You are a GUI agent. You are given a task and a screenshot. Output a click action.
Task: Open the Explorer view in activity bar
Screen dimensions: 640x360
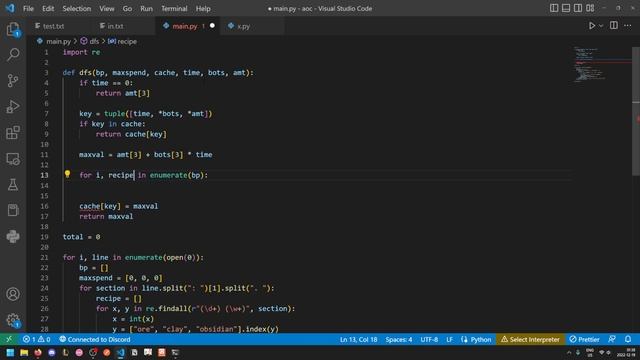tap(13, 29)
